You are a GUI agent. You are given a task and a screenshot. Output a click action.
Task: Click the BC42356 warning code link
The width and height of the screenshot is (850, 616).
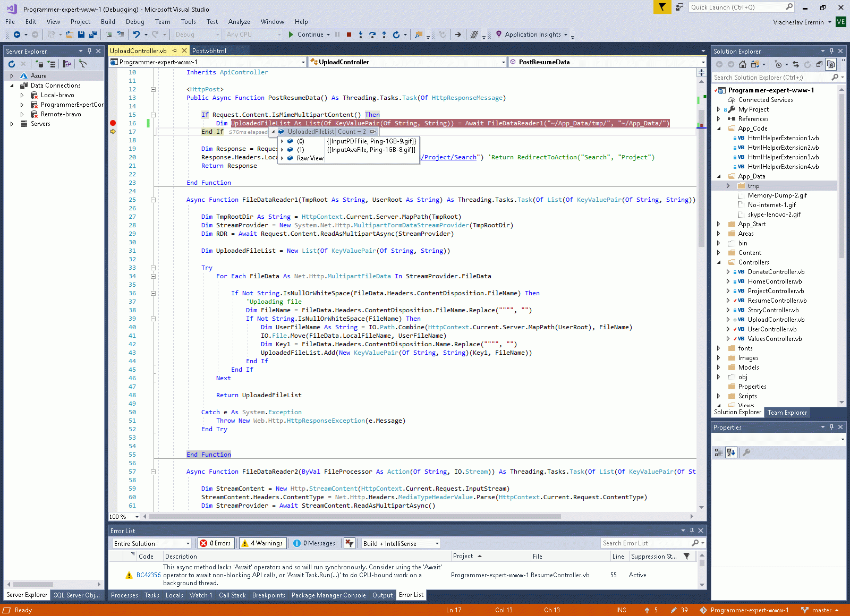point(148,575)
